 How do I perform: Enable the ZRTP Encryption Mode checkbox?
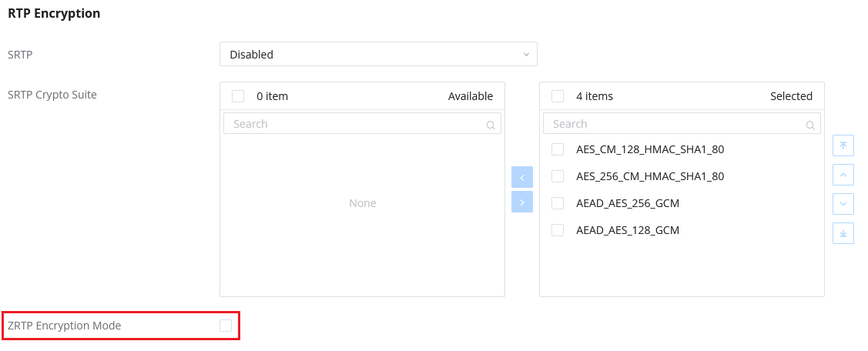point(226,326)
